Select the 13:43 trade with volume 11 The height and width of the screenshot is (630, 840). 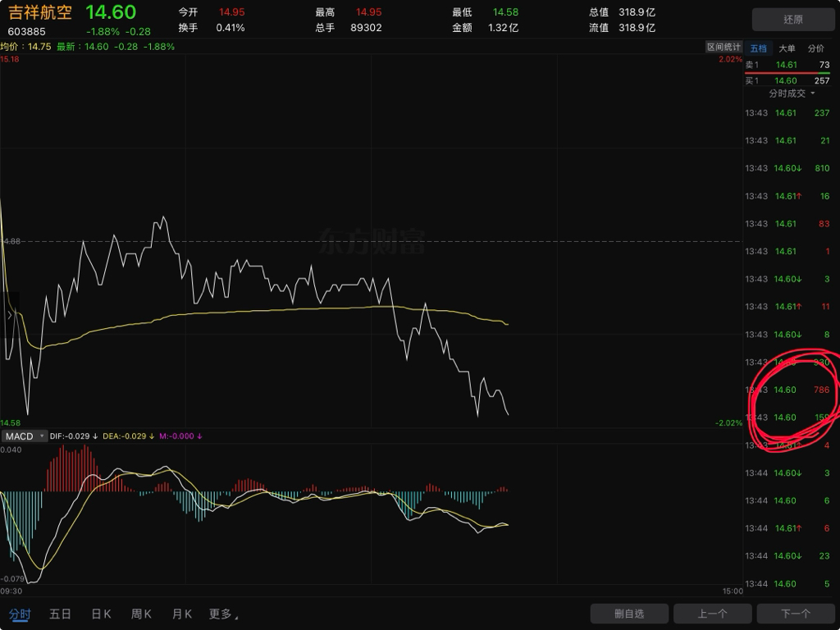[787, 307]
